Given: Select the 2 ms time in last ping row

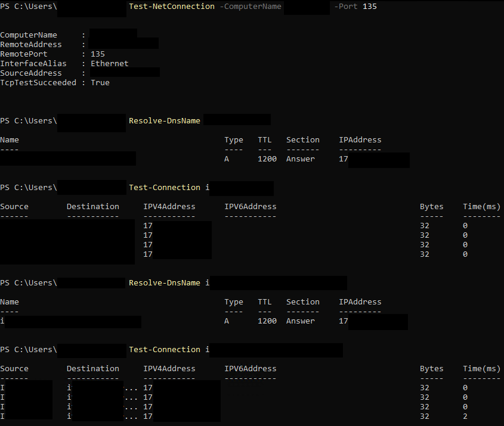Looking at the screenshot, I should point(465,416).
